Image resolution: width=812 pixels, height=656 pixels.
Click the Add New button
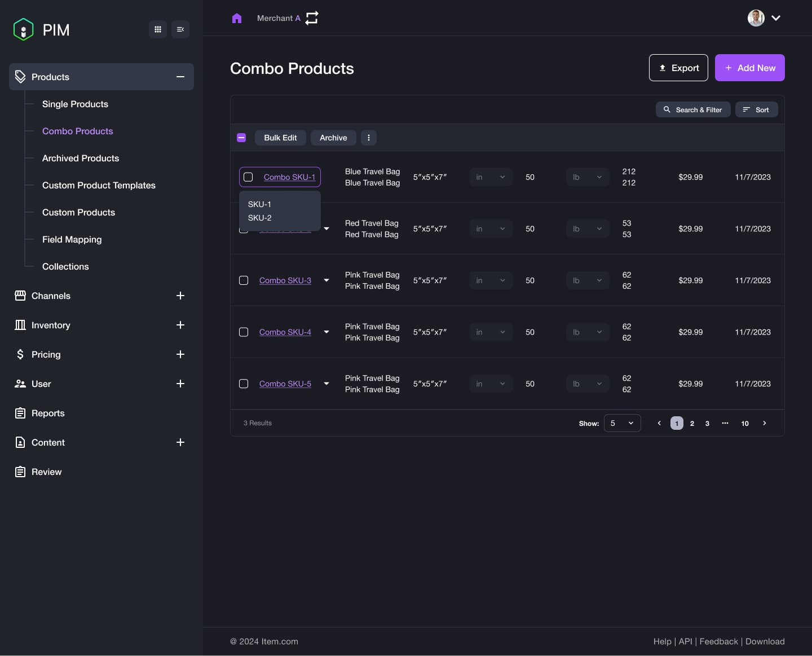coord(750,68)
